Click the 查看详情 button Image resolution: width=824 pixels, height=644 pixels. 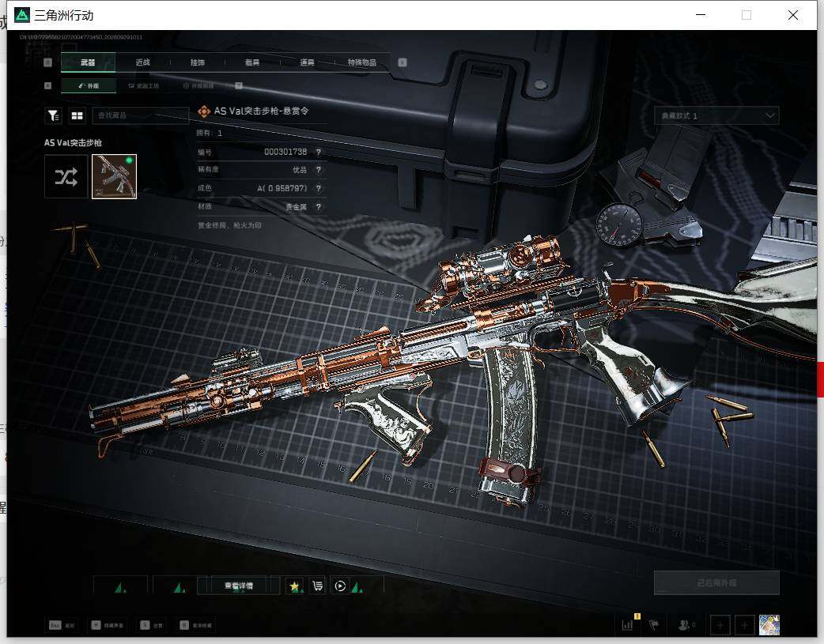pos(239,586)
